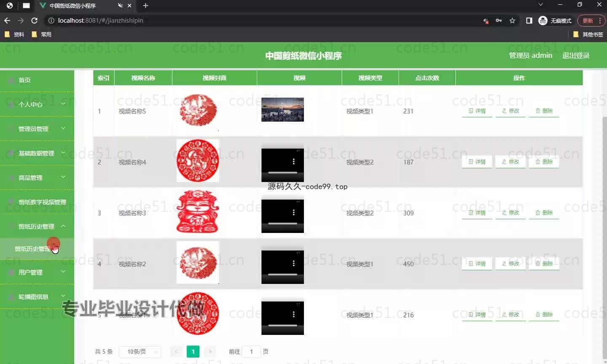This screenshot has height=364, width=607.
Task: Click 视频名称 column header
Action: (143, 78)
